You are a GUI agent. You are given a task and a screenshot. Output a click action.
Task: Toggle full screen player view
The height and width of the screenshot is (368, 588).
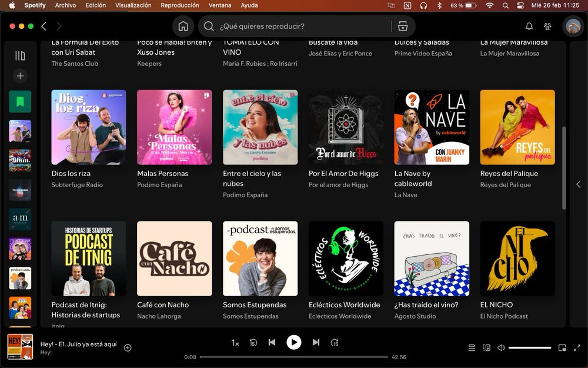[x=577, y=348]
